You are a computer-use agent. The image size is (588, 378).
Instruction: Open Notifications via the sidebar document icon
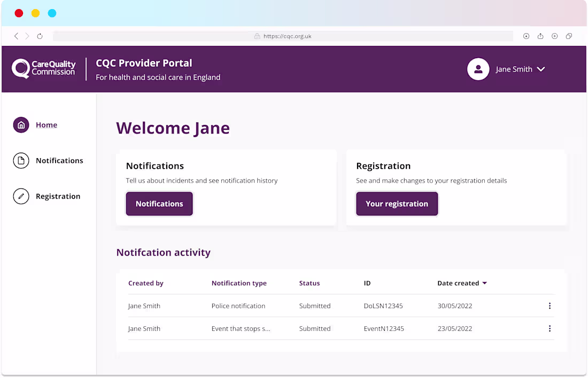pos(21,160)
